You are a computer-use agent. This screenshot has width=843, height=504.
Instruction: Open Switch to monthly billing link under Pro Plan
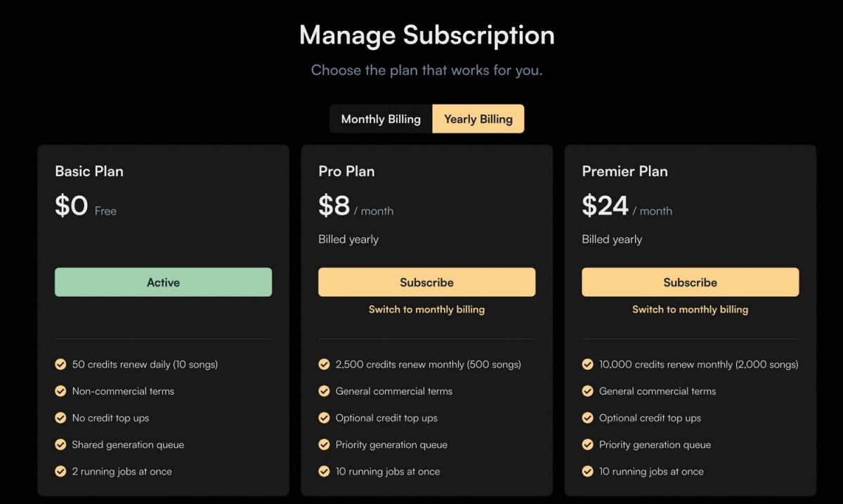426,309
